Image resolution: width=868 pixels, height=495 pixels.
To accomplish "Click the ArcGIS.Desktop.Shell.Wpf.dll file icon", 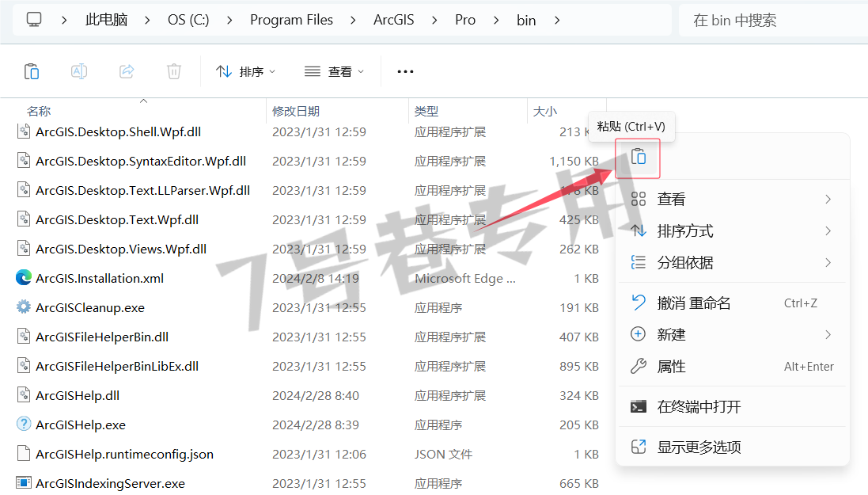I will [23, 131].
